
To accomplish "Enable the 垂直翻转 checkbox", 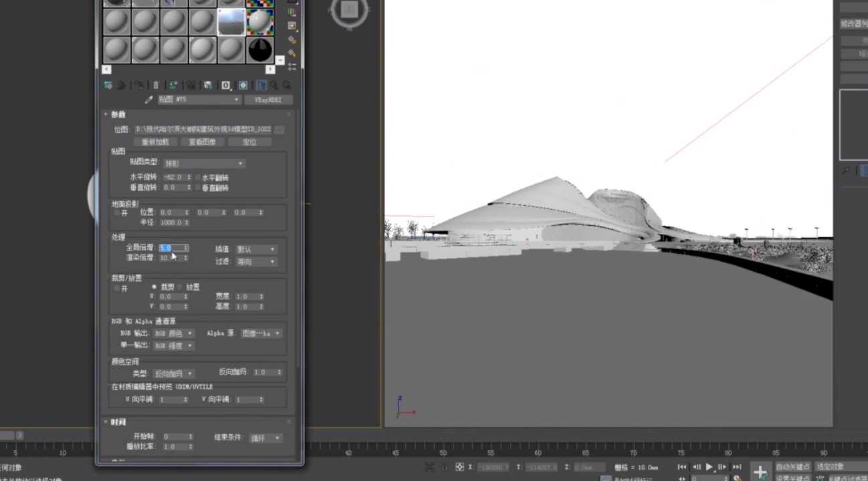I will click(x=198, y=188).
